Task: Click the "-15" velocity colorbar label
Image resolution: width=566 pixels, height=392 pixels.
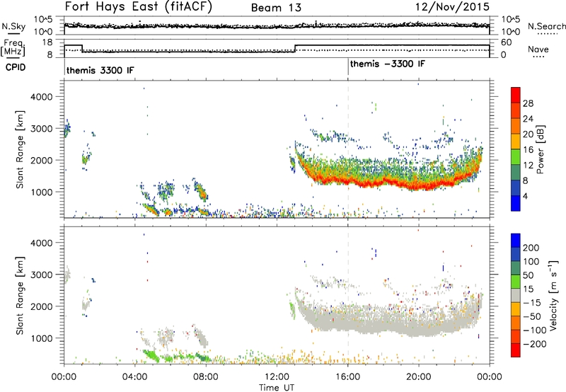Action: coord(532,303)
